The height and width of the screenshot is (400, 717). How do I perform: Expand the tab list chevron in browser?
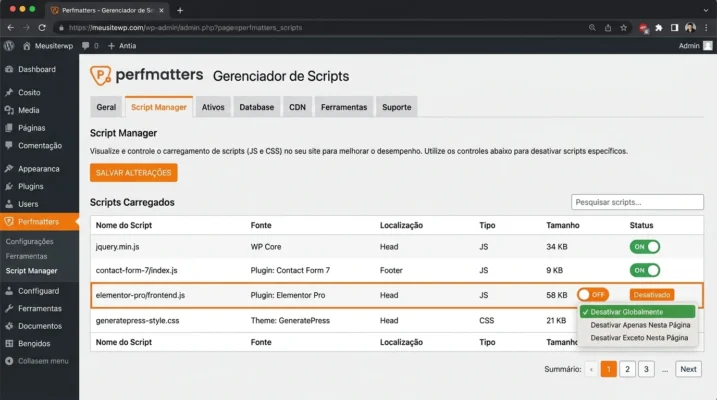(706, 10)
